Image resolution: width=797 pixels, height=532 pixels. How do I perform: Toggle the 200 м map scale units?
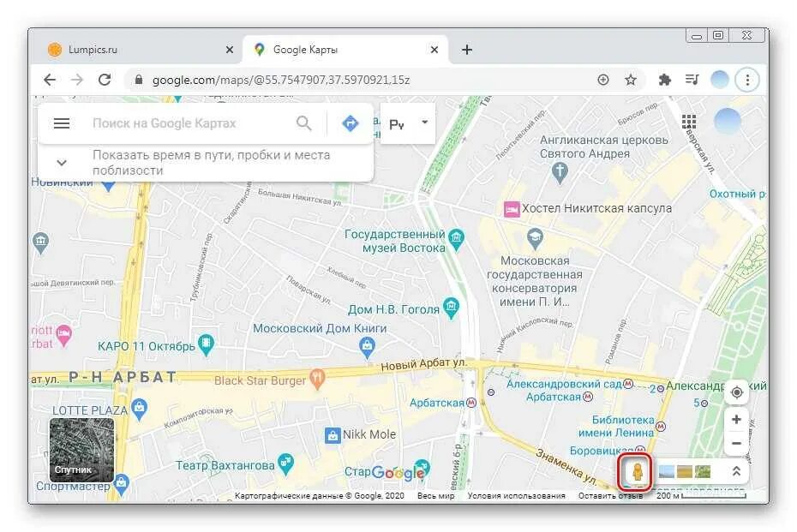[700, 495]
